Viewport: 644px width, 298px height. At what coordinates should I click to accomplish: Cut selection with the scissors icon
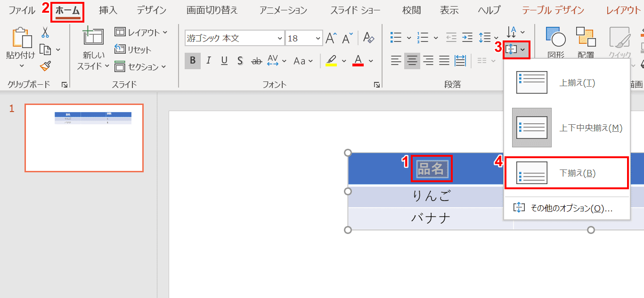(x=45, y=32)
